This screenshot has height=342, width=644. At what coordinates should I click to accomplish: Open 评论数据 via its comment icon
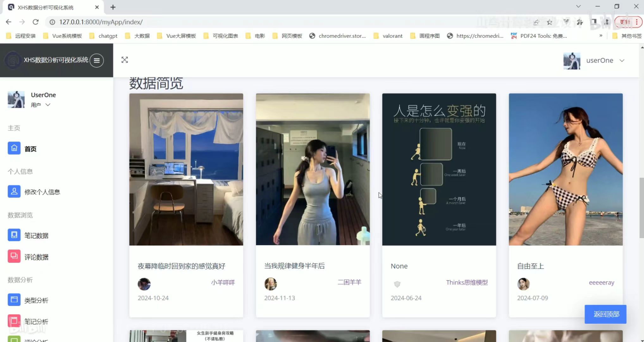point(14,256)
